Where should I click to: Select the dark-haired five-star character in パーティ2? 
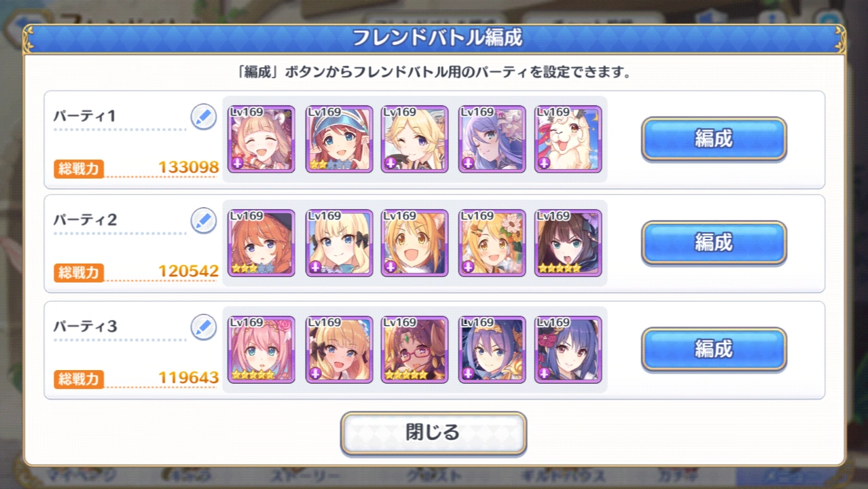[x=568, y=242]
